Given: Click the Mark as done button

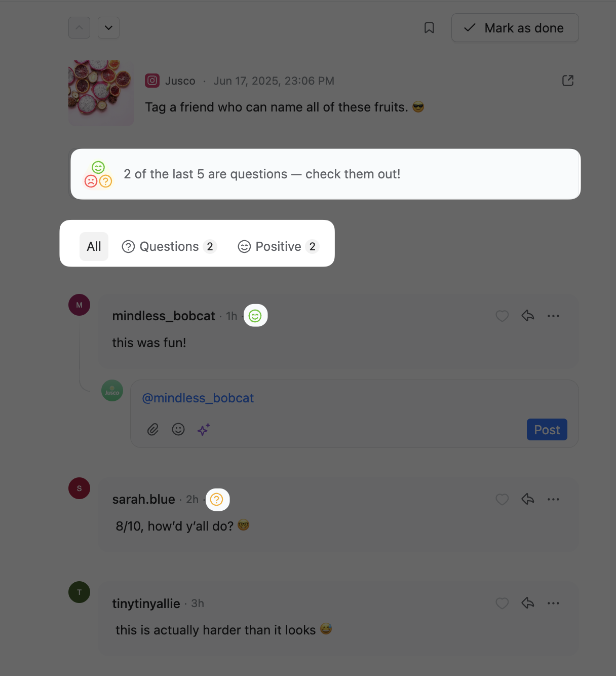Looking at the screenshot, I should [515, 28].
